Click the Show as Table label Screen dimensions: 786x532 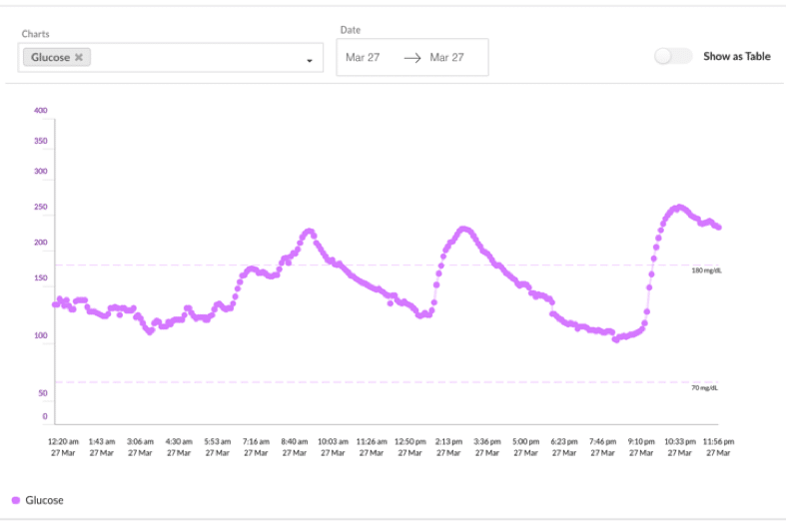coord(736,56)
